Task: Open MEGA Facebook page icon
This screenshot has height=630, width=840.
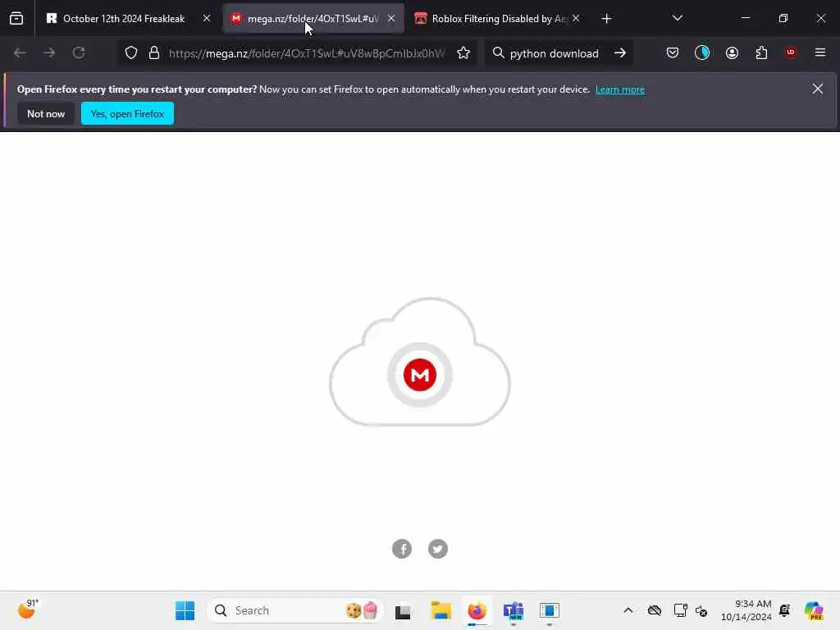Action: 402,549
